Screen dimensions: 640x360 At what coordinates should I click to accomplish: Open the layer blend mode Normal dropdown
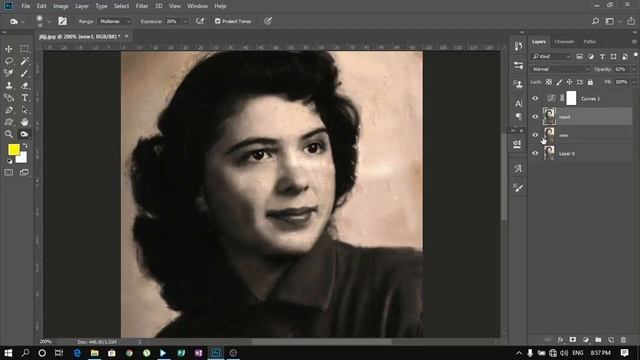561,69
